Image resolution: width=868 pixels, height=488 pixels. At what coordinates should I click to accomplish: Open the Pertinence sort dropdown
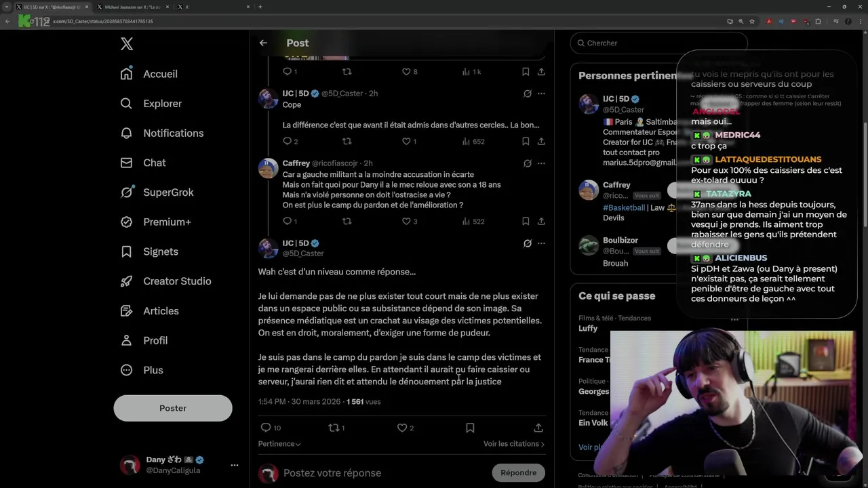pyautogui.click(x=279, y=444)
